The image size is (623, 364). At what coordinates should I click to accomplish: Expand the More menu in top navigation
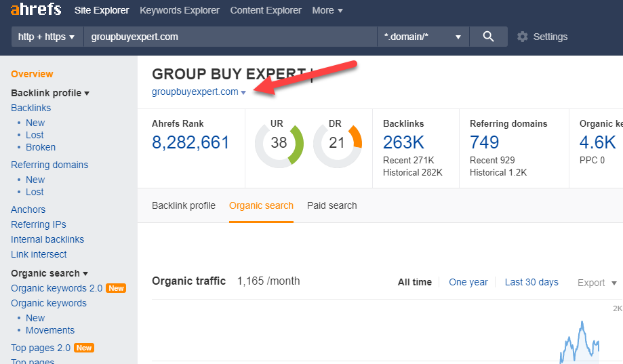(327, 10)
